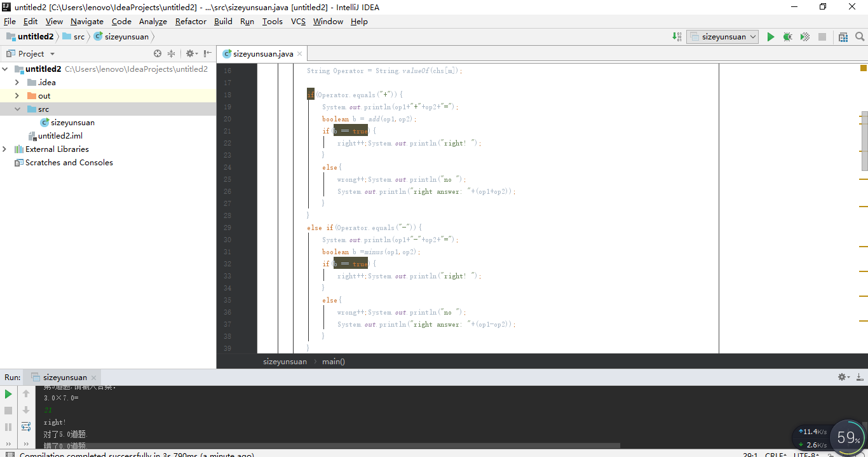This screenshot has width=868, height=457.
Task: Collapse all in Project panel
Action: (x=171, y=54)
